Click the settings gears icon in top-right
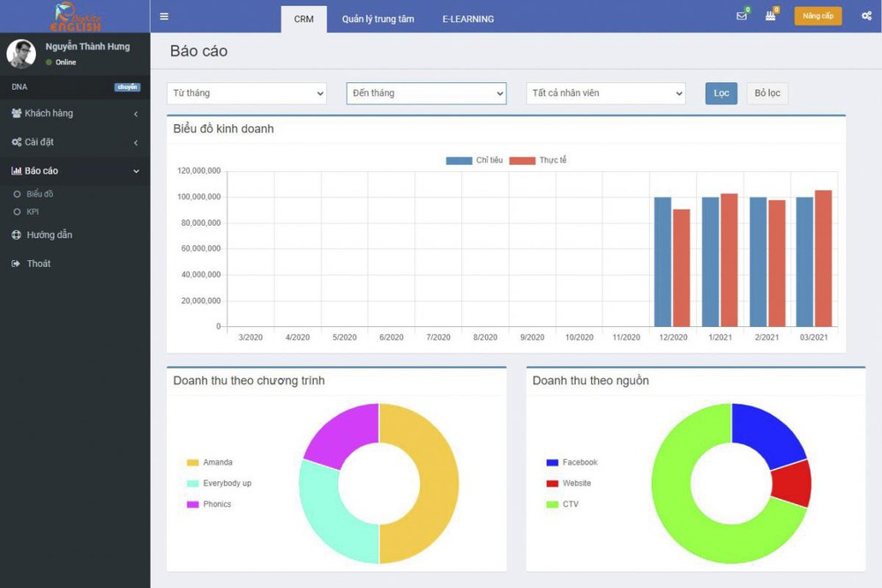This screenshot has width=882, height=588. (866, 16)
